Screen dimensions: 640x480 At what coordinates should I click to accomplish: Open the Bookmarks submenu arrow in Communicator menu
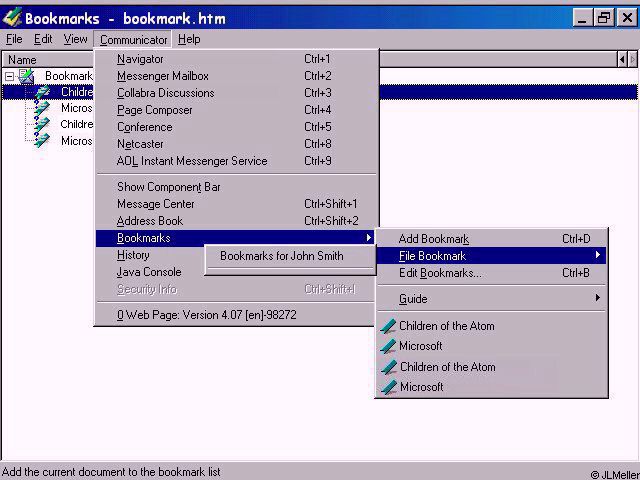(x=369, y=238)
